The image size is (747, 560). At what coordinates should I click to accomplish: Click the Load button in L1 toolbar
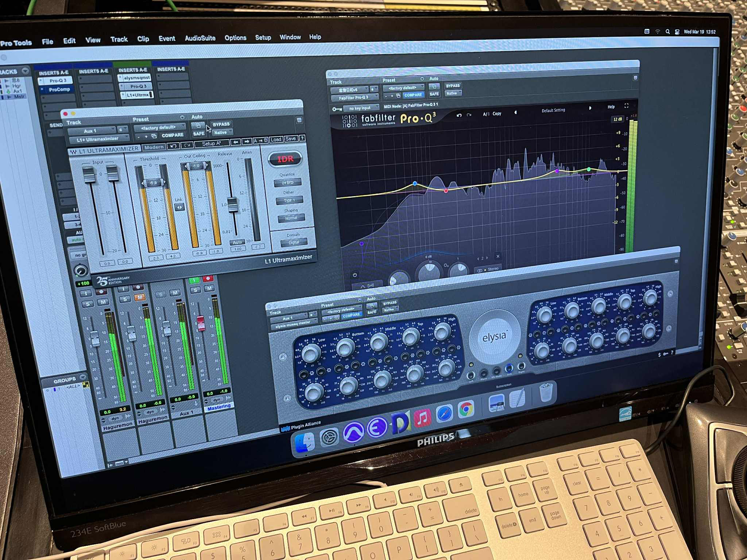click(276, 140)
